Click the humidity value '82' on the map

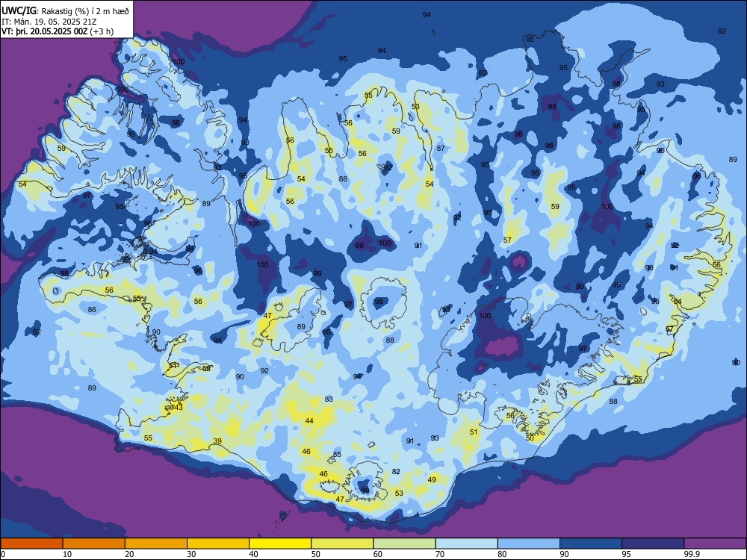pos(396,471)
